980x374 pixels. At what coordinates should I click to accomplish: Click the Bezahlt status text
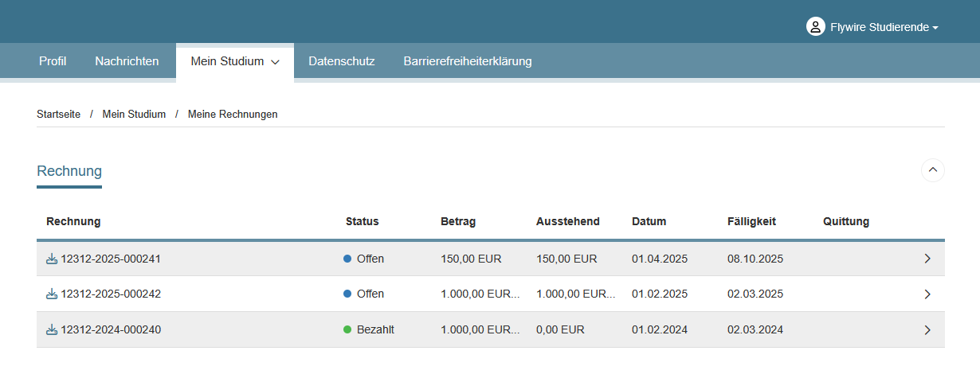pos(375,329)
